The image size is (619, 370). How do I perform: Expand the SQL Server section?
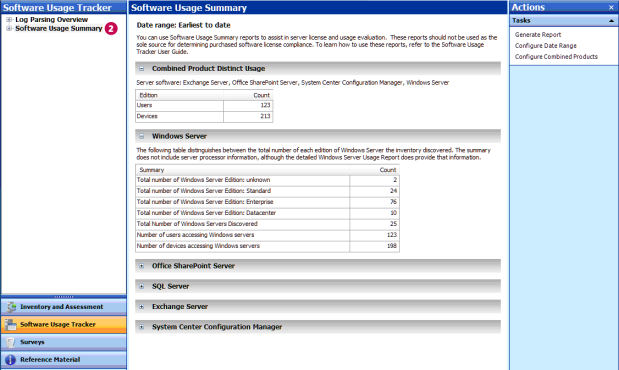[141, 287]
